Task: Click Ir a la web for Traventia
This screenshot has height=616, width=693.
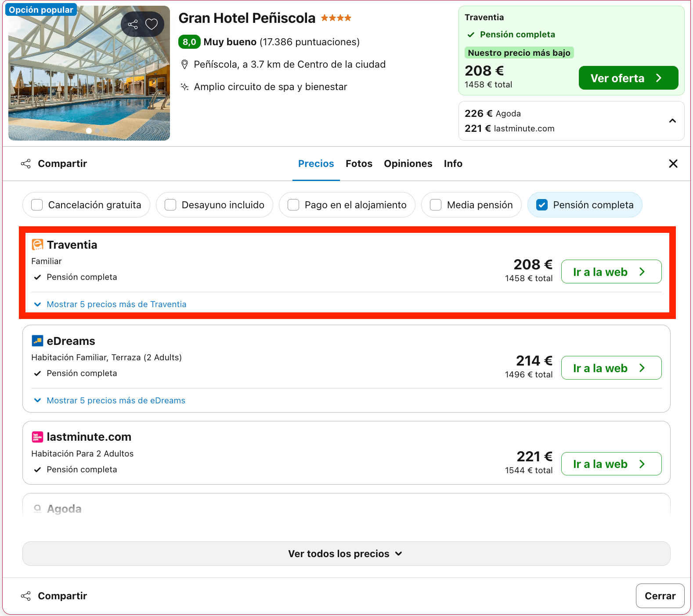Action: point(611,272)
